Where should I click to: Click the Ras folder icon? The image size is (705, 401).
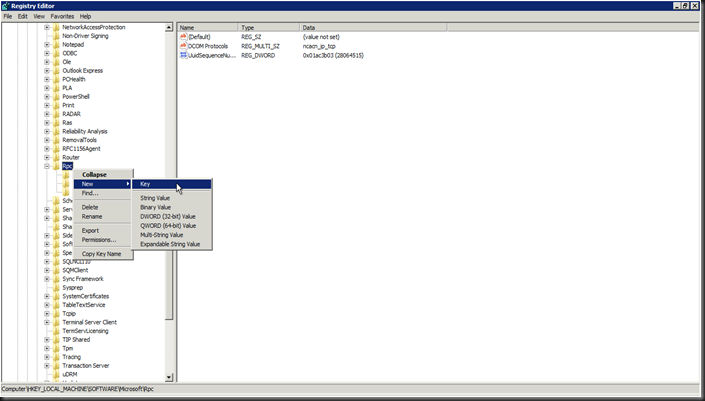click(56, 122)
